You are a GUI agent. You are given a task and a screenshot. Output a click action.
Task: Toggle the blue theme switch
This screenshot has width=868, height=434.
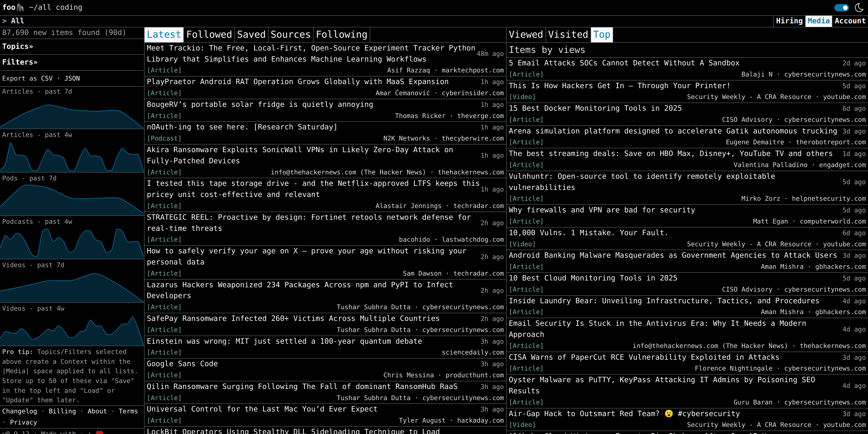[x=841, y=8]
